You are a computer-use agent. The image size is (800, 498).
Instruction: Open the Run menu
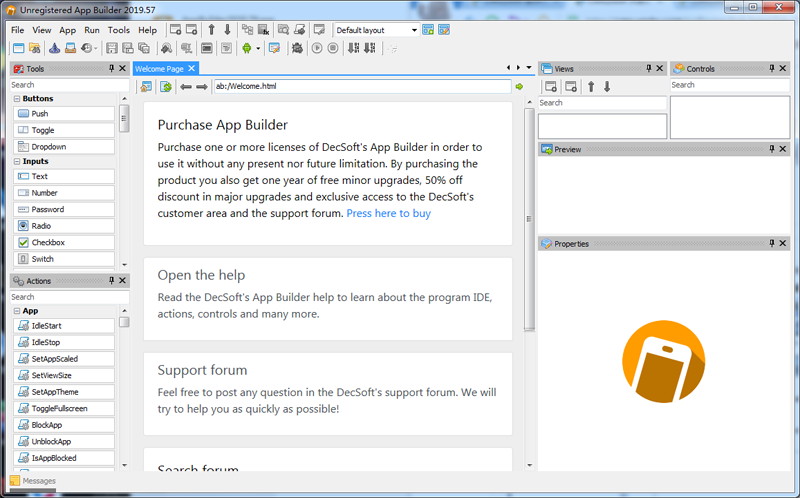[92, 30]
